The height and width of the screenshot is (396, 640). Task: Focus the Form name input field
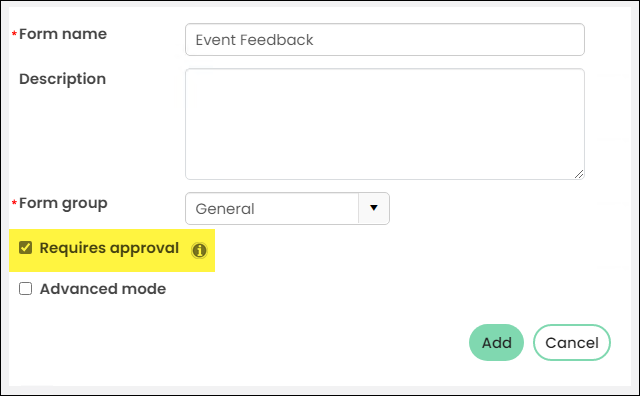point(385,40)
